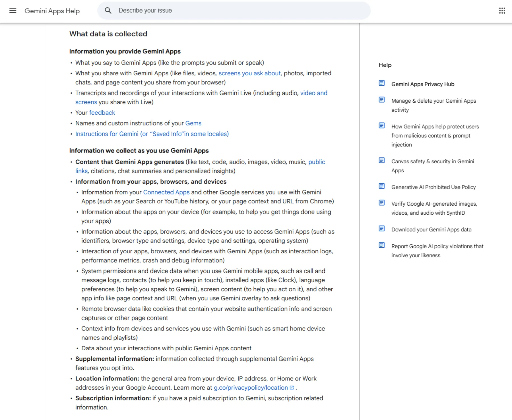Click the article icon beside How Gemini Apps help protect users
This screenshot has height=420, width=512.
pyautogui.click(x=382, y=125)
